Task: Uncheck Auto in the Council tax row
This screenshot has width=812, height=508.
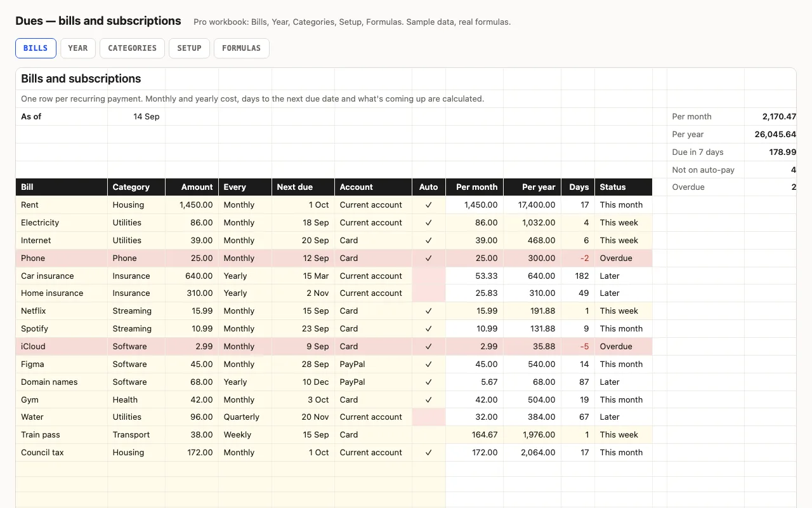Action: pos(429,453)
